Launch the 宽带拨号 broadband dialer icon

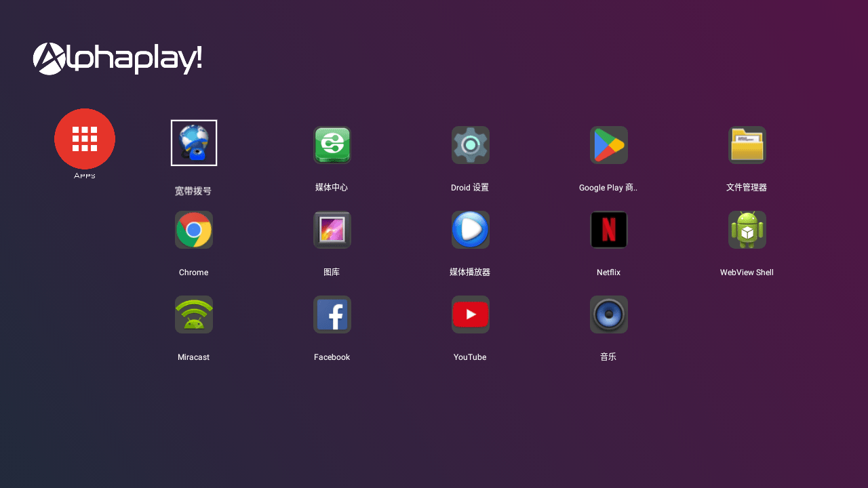point(194,143)
